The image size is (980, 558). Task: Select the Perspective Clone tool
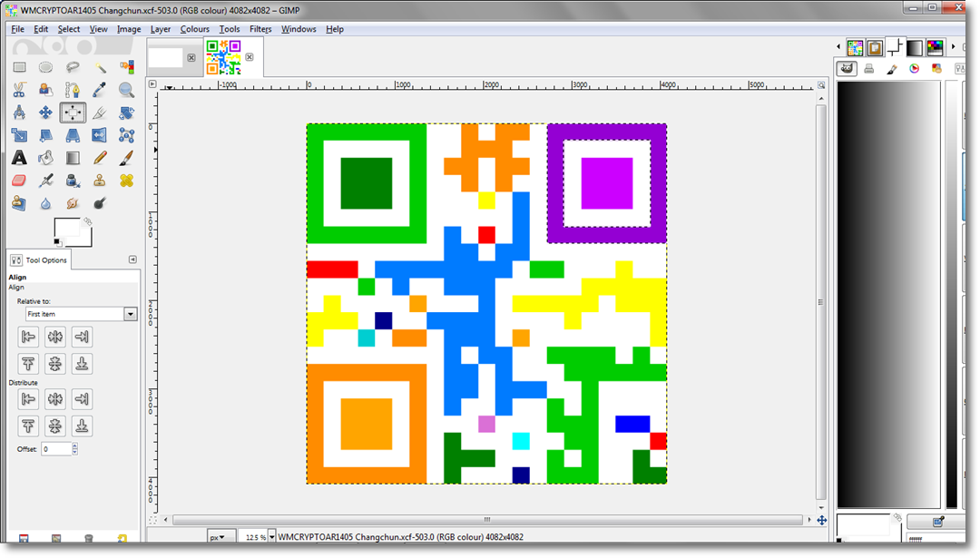pos(19,203)
